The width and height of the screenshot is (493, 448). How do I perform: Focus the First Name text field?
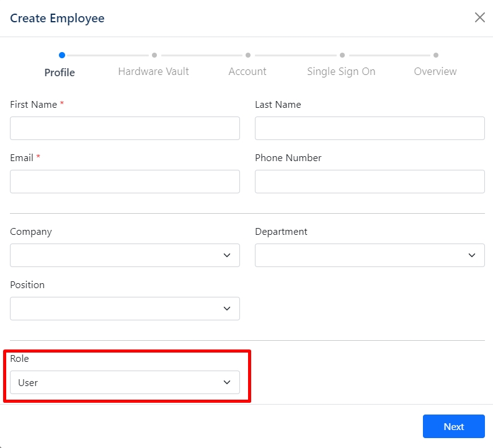(125, 128)
